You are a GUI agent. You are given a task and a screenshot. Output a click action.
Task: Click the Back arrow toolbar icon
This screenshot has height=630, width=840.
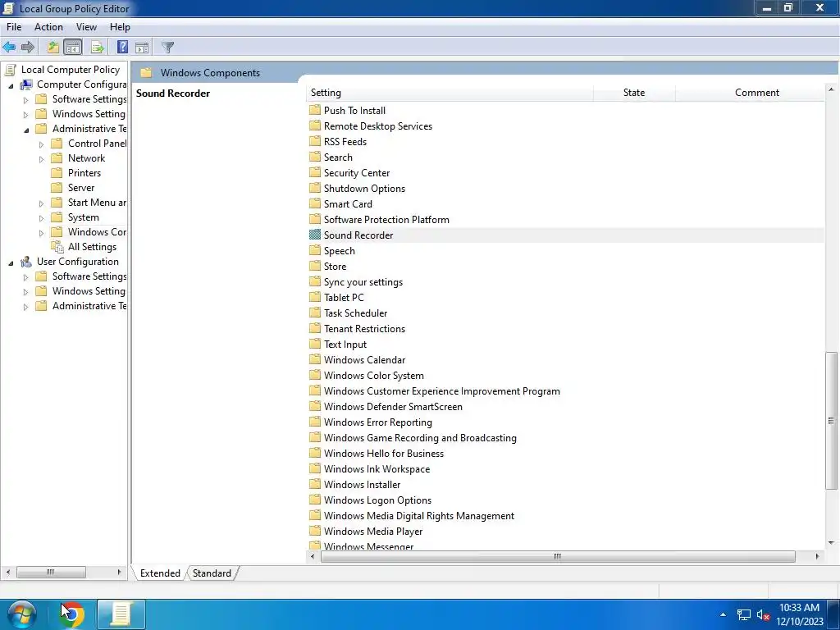(x=9, y=47)
